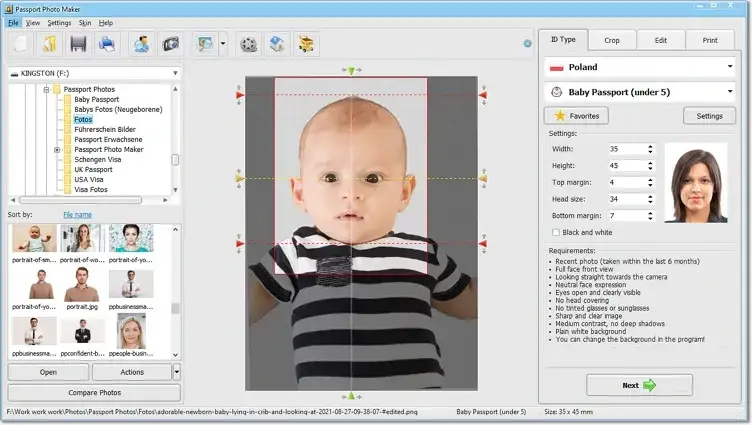Screen dimensions: 752x425
Task: Click the star Favorites button
Action: (x=575, y=116)
